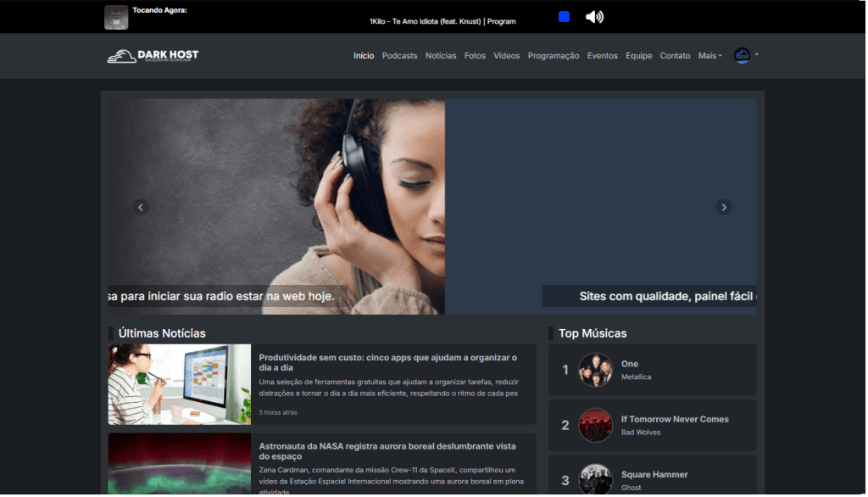
Task: Expand the Mais dropdown menu
Action: coord(709,56)
